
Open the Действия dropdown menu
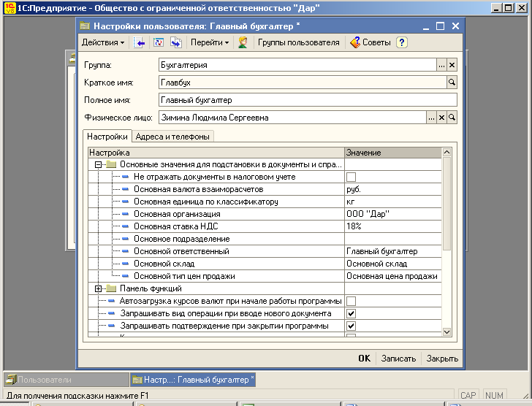[103, 42]
